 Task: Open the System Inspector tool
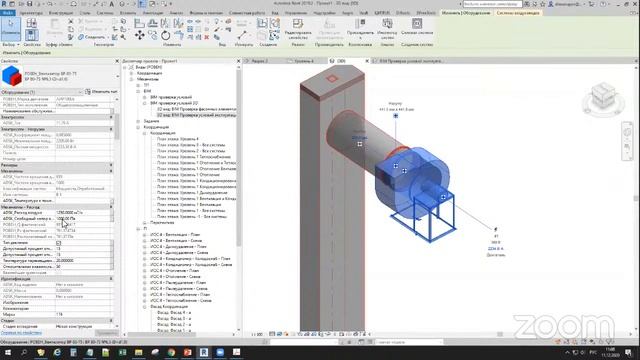(387, 29)
